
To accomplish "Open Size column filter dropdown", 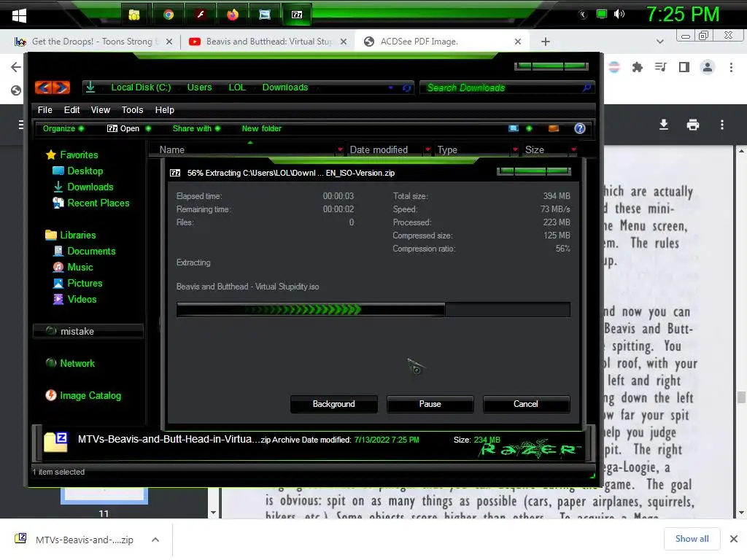I will tap(573, 150).
